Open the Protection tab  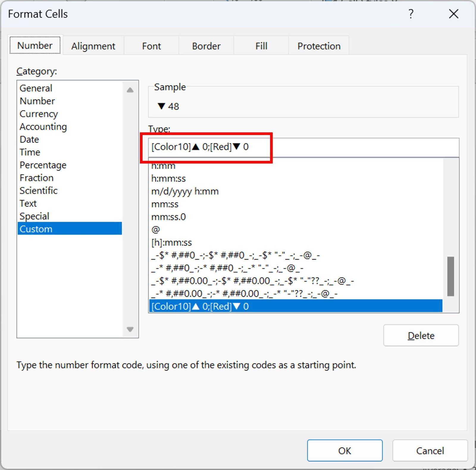319,46
